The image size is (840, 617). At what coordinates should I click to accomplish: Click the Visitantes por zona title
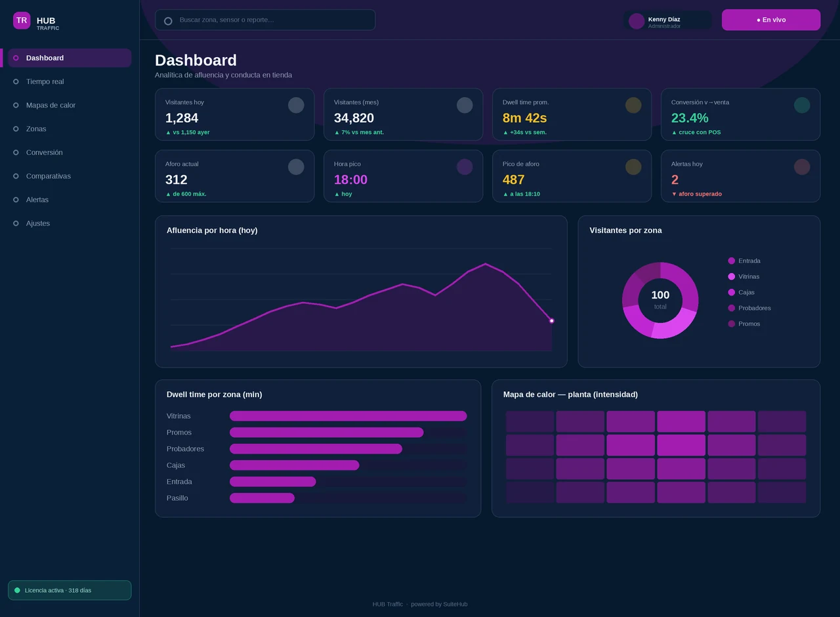(x=625, y=230)
